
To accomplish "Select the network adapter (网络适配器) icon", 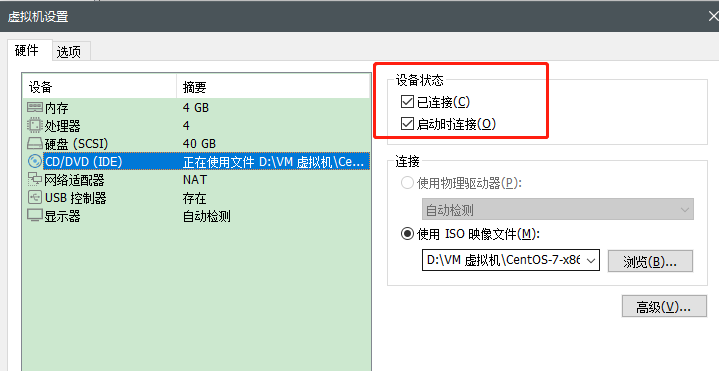I will [x=35, y=179].
